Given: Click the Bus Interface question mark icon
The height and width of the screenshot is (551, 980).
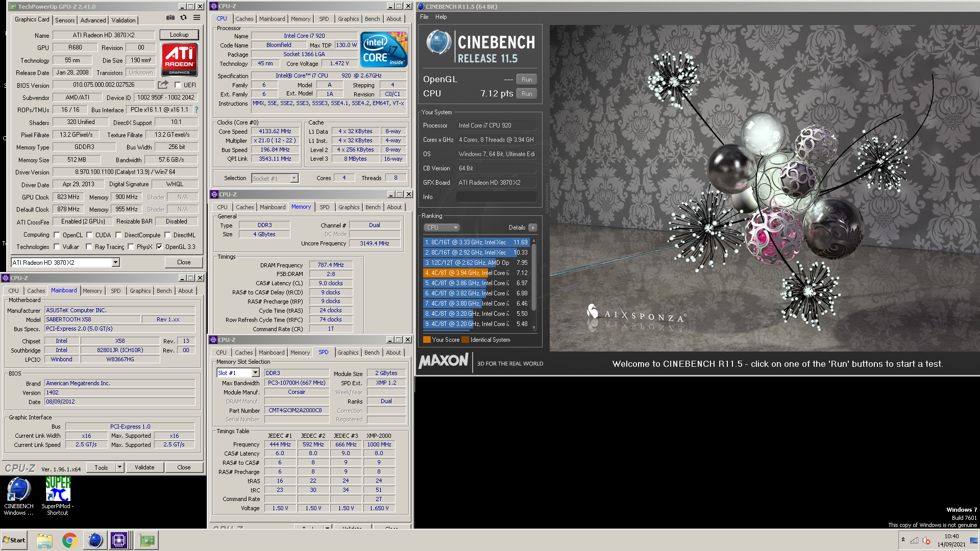Looking at the screenshot, I should pyautogui.click(x=197, y=110).
